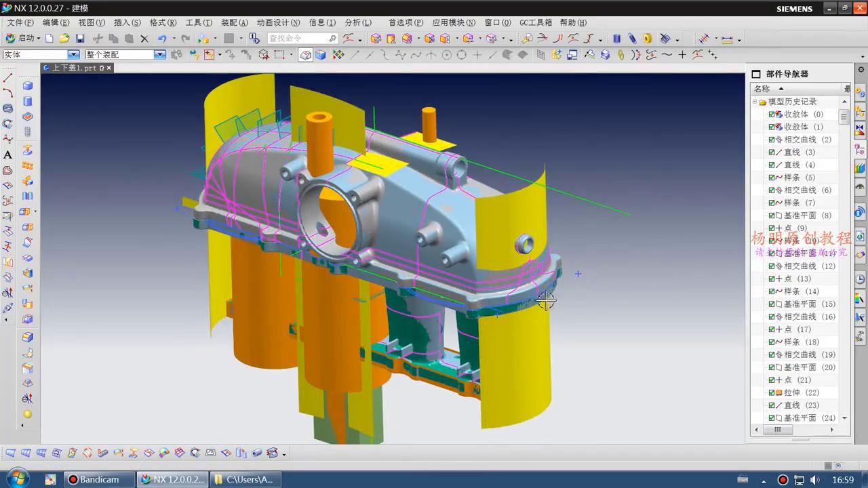The width and height of the screenshot is (868, 488).
Task: Click the navigator horizontal scrollbar thumb
Action: [778, 430]
